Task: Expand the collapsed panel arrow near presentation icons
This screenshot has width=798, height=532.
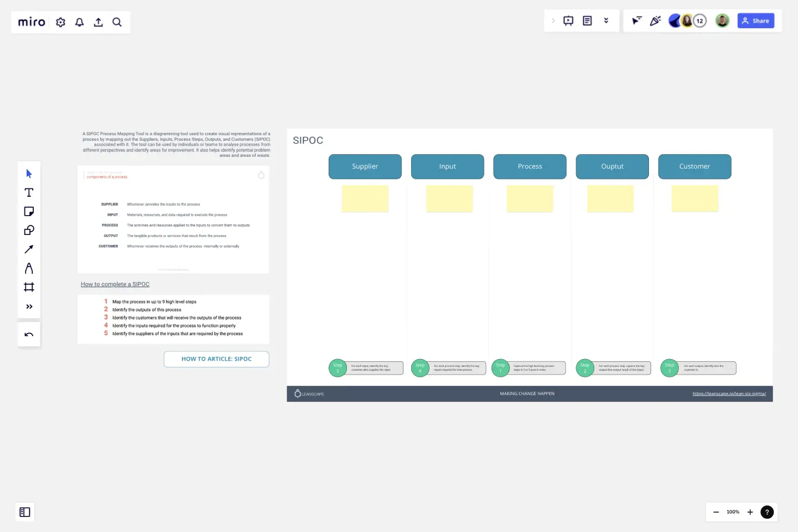Action: click(553, 21)
